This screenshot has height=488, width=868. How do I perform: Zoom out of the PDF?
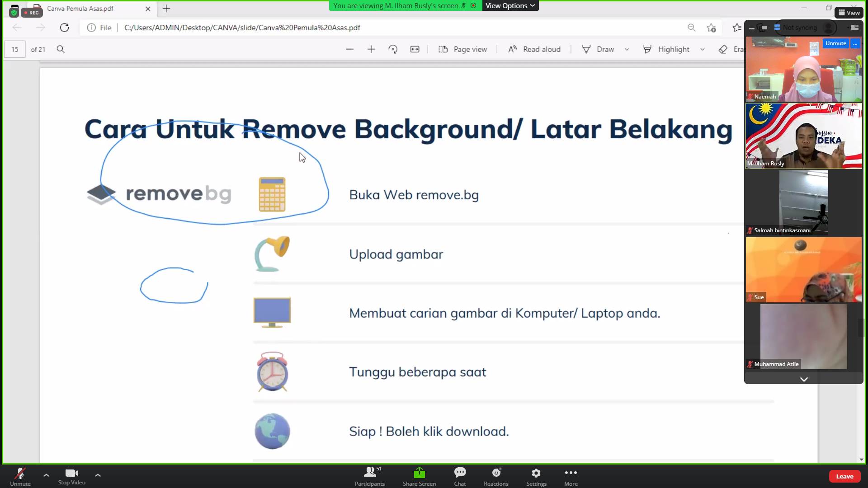point(349,49)
